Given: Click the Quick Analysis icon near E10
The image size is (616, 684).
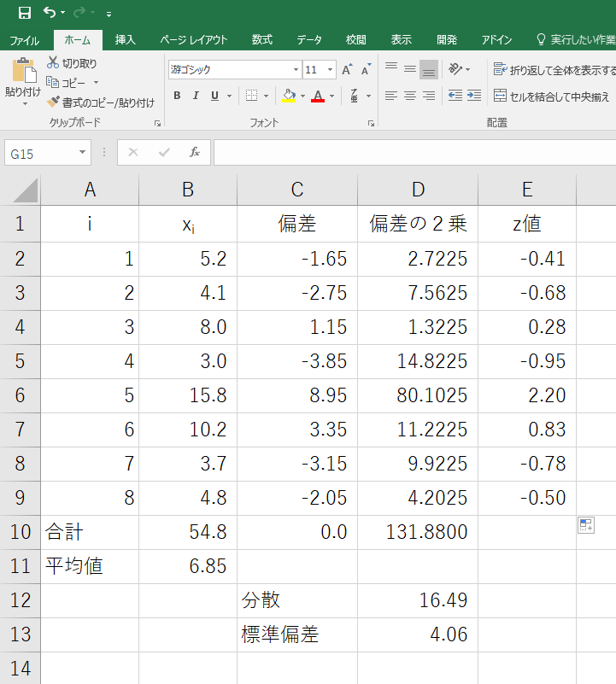Looking at the screenshot, I should 586,525.
